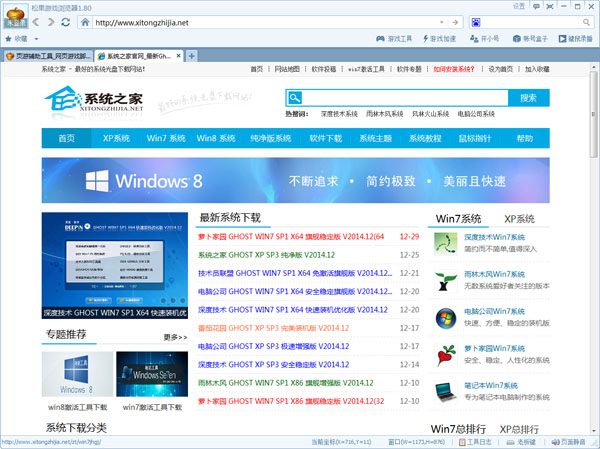Open the 鼠标指针 navigation item
This screenshot has width=600, height=449.
click(x=475, y=138)
